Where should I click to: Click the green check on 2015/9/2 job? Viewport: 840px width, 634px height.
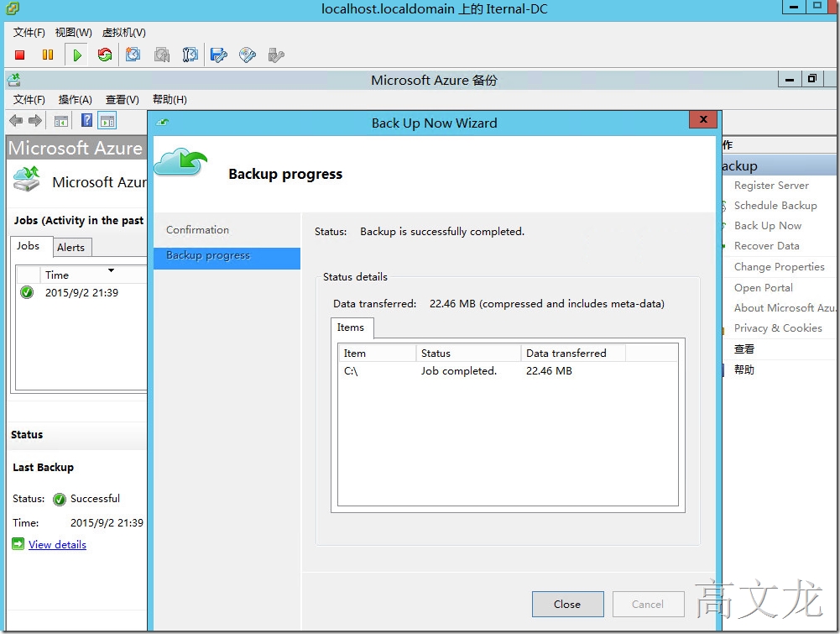tap(27, 292)
